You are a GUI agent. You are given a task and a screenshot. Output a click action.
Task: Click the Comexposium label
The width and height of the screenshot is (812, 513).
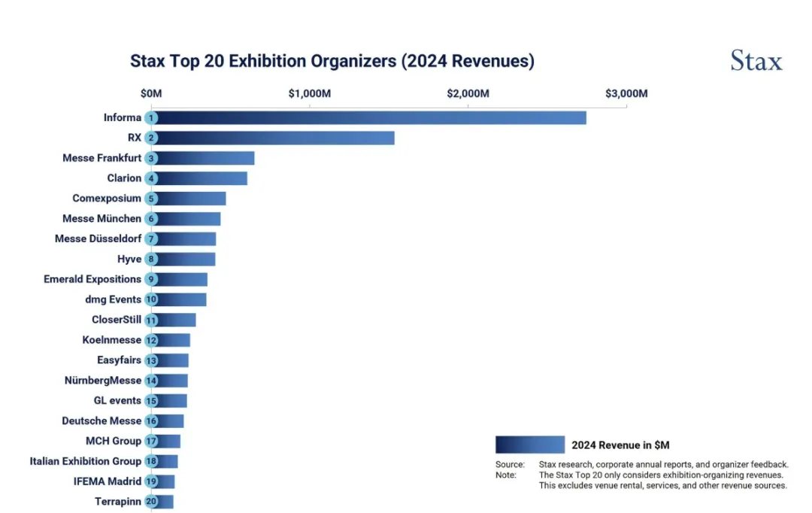(x=107, y=199)
